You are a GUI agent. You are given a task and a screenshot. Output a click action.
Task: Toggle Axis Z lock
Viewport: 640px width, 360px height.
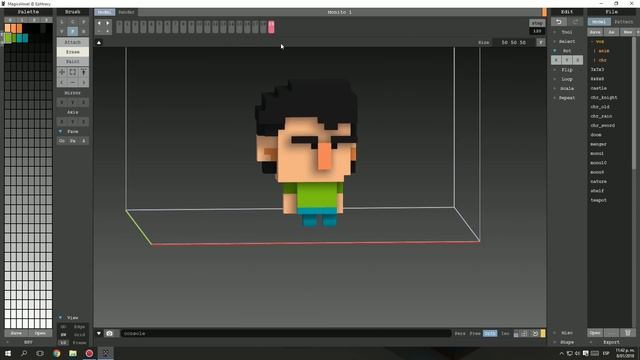pyautogui.click(x=83, y=122)
